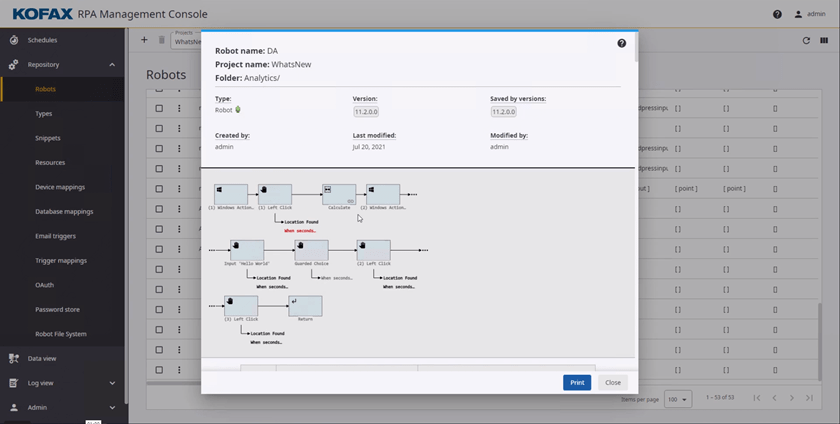Image resolution: width=840 pixels, height=424 pixels.
Task: Click the delete trash icon in toolbar
Action: (x=162, y=40)
